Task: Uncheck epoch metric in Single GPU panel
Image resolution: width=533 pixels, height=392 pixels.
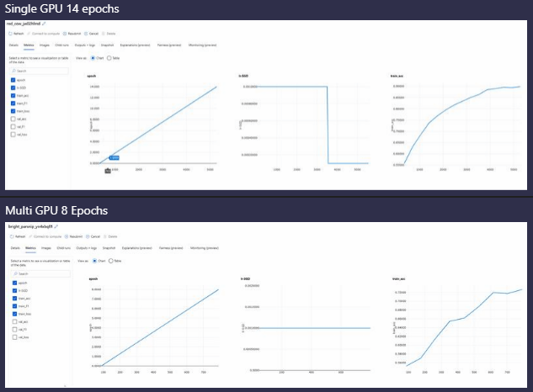Action: click(13, 80)
